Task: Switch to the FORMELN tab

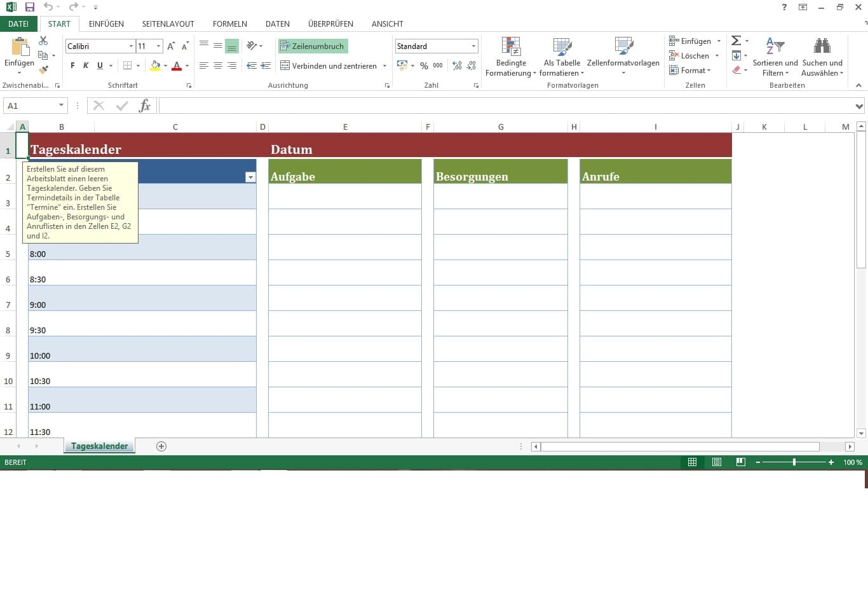Action: click(230, 24)
